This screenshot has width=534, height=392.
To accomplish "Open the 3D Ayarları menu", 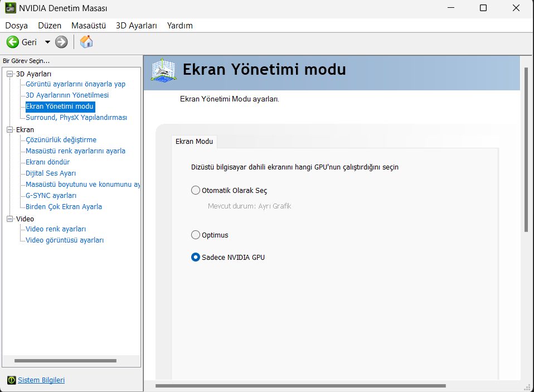I will point(136,26).
